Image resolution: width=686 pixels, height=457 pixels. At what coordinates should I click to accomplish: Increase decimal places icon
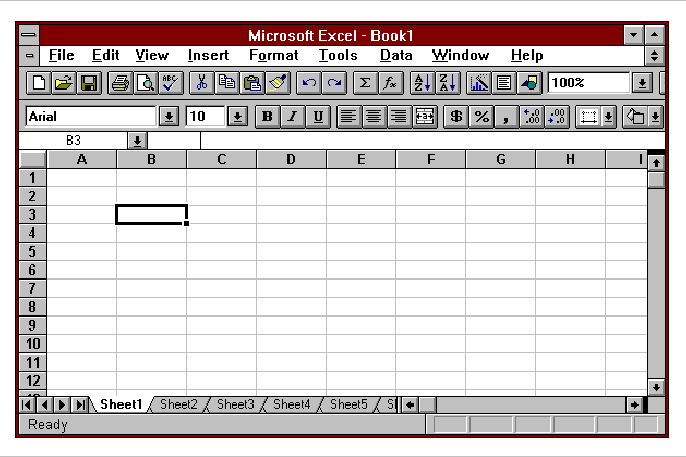click(x=532, y=117)
